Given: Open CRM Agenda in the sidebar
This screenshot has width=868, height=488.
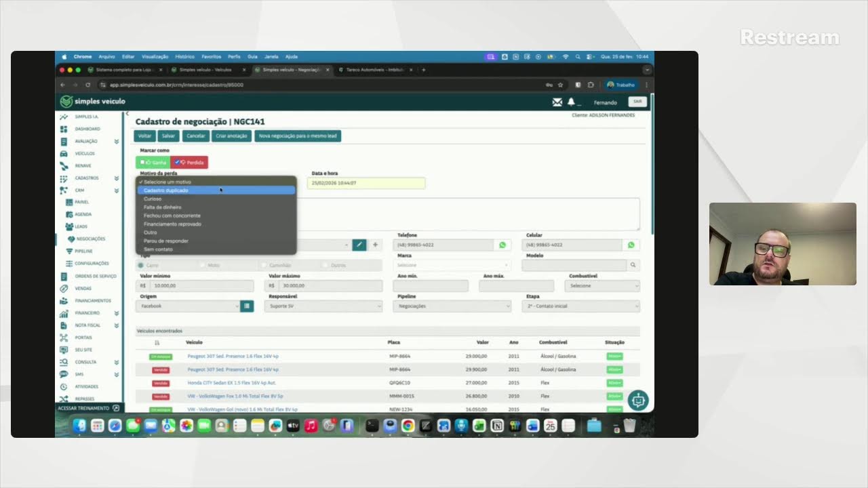Looking at the screenshot, I should pos(83,214).
